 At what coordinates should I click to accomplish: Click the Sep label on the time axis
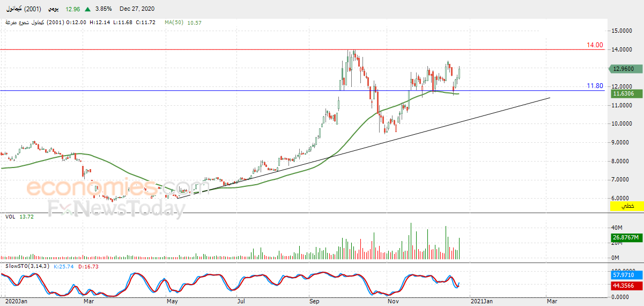click(315, 302)
